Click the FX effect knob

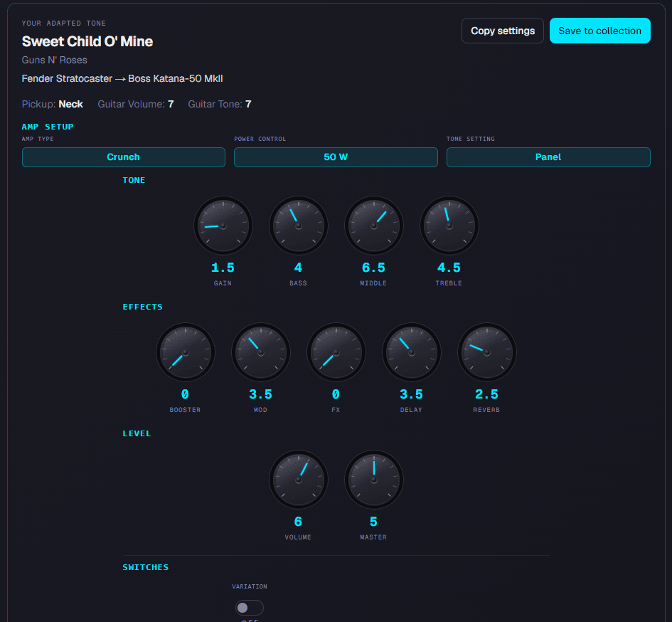[336, 352]
